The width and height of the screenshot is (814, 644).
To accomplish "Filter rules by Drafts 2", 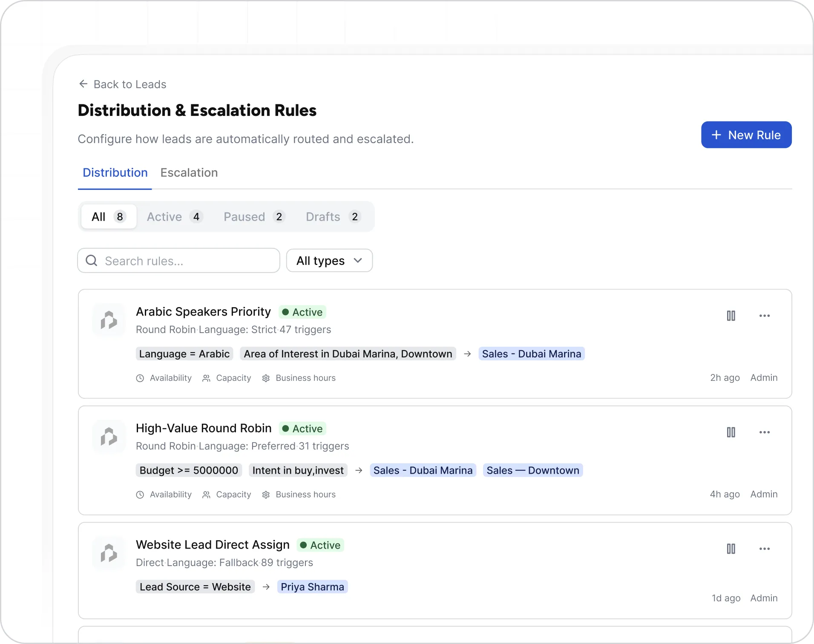I will [x=334, y=217].
